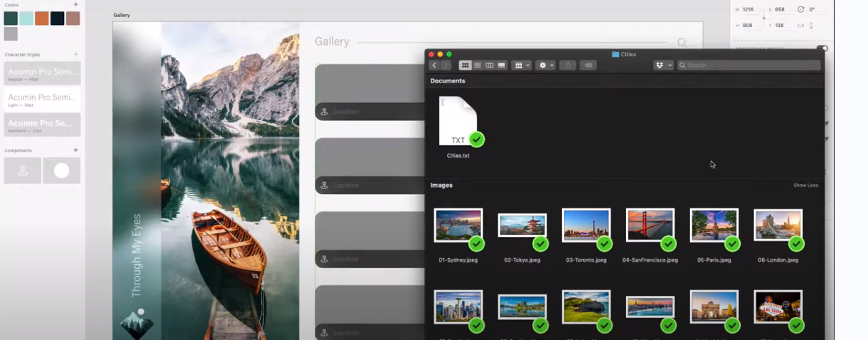Click the Images section header in Finder

[441, 186]
